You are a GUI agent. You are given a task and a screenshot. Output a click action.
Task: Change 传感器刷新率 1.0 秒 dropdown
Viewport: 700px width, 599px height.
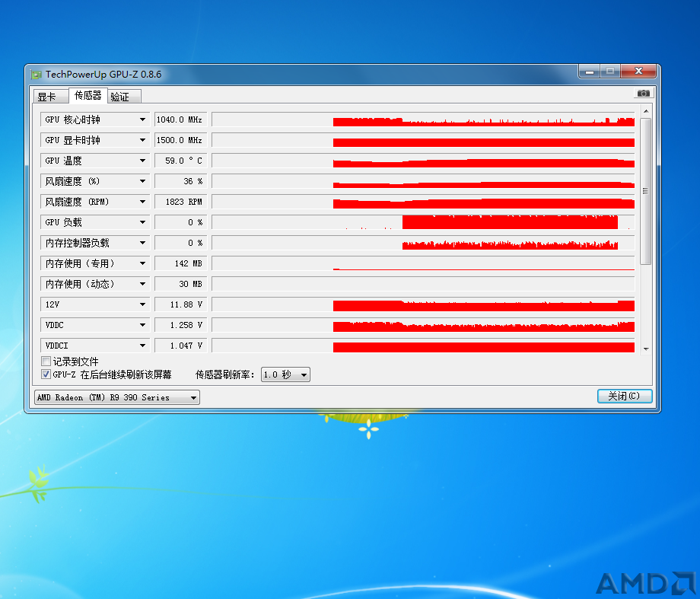[285, 374]
